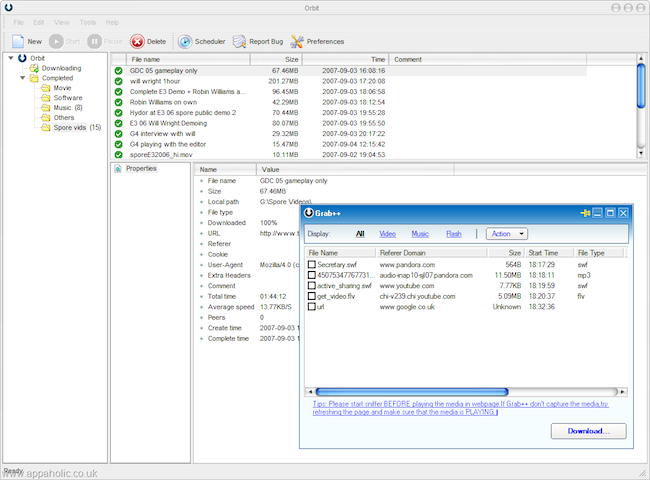
Task: Filter Grab++ display by Video
Action: coord(388,234)
